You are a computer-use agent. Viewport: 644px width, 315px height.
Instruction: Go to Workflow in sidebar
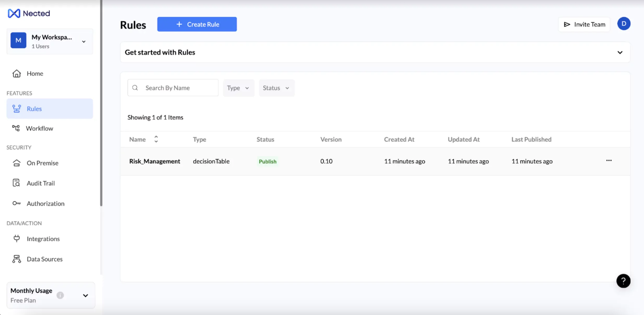(39, 128)
